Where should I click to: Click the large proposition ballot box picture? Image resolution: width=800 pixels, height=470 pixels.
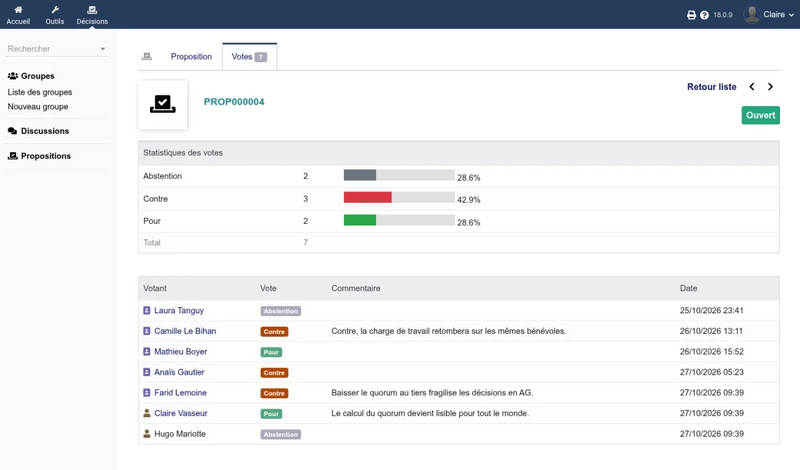click(163, 105)
